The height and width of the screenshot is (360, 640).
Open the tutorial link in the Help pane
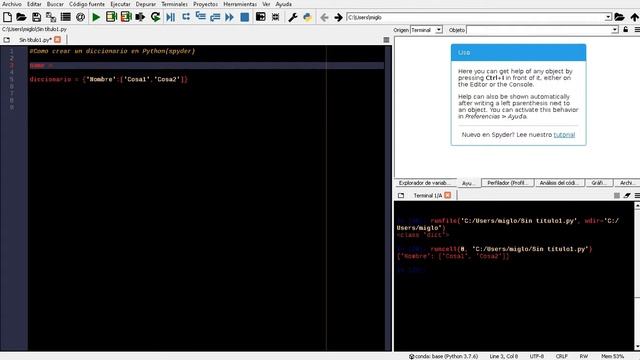coord(564,135)
